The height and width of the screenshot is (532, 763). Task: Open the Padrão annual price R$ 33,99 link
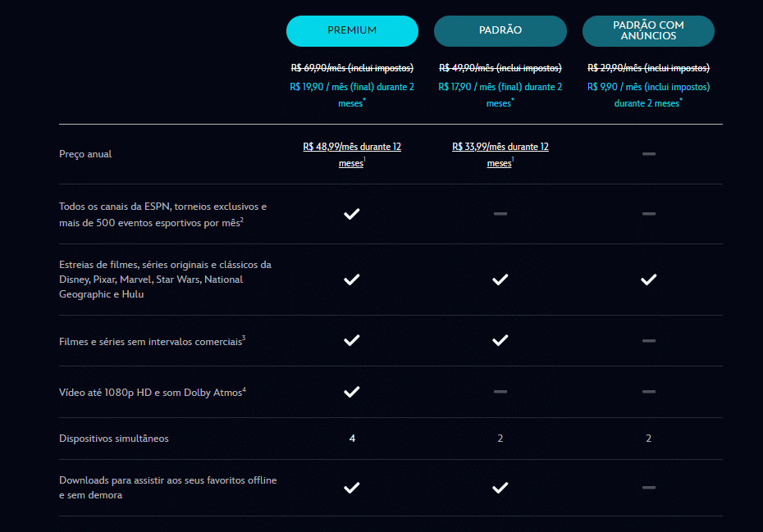pyautogui.click(x=500, y=155)
